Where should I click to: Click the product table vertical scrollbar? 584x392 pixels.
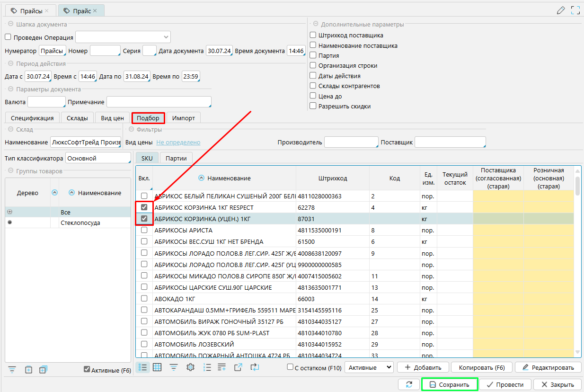point(577,186)
